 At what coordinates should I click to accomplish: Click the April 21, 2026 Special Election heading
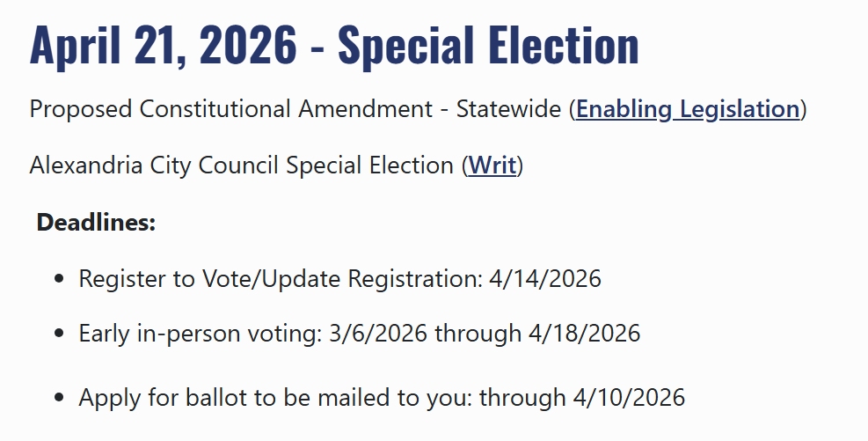334,45
